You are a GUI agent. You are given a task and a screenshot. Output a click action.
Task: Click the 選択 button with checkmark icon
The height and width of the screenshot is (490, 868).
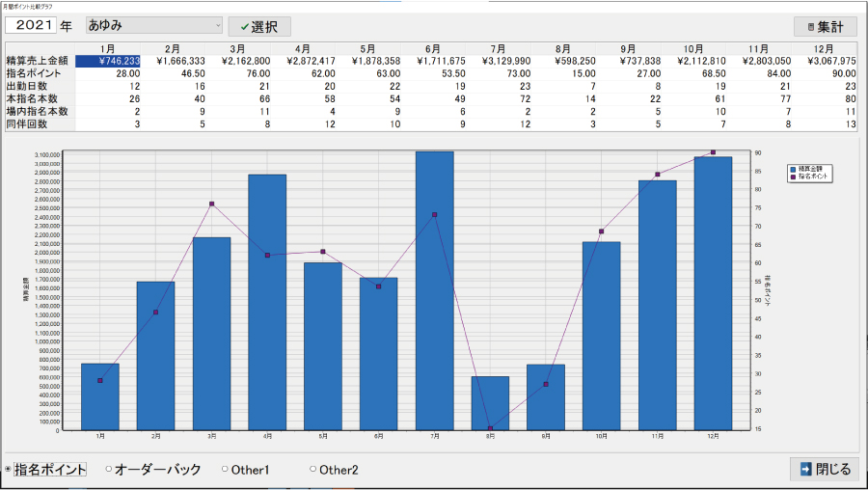point(259,26)
